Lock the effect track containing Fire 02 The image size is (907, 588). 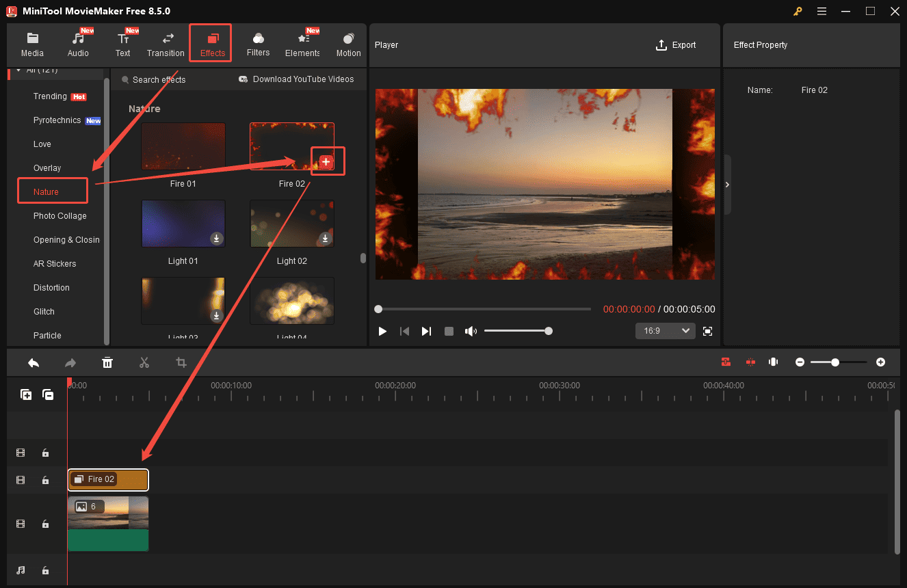[x=45, y=480]
